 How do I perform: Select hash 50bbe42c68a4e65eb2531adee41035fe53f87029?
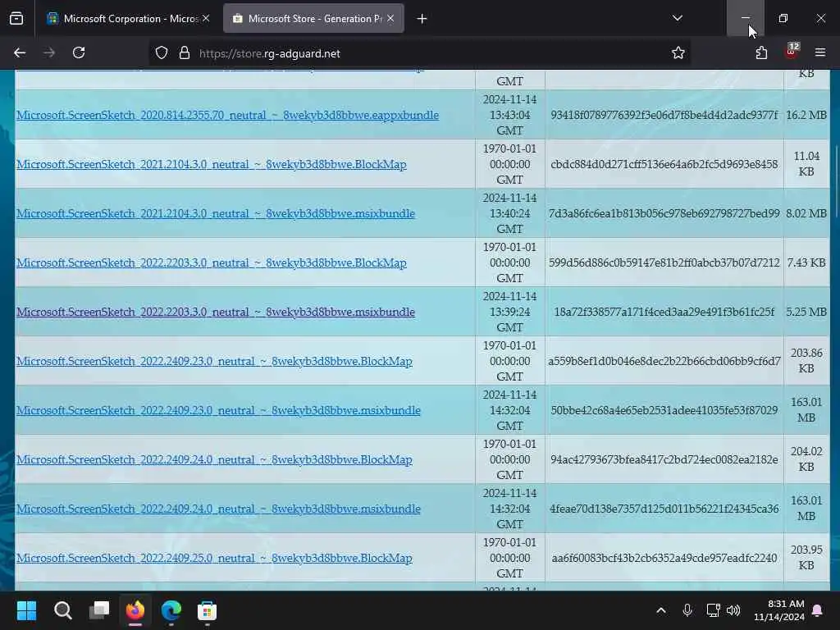click(664, 410)
